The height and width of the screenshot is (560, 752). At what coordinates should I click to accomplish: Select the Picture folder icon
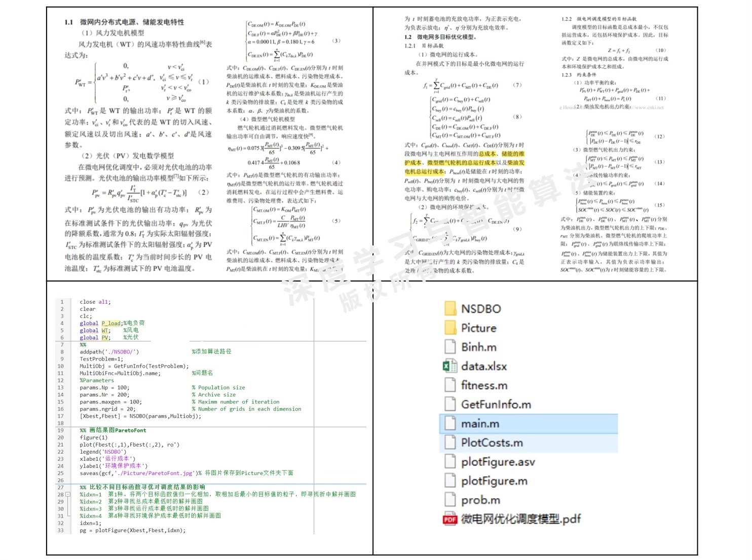pyautogui.click(x=450, y=328)
